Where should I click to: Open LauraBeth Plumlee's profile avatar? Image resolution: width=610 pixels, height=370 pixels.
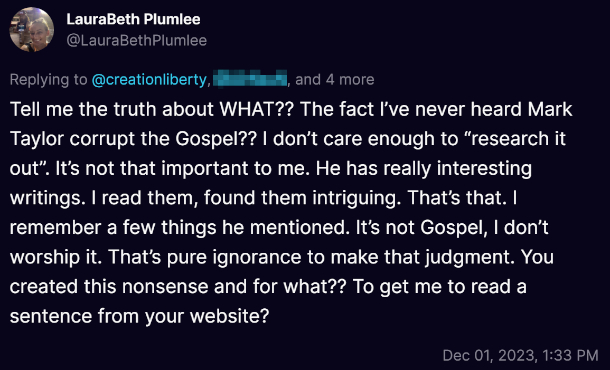click(x=32, y=30)
